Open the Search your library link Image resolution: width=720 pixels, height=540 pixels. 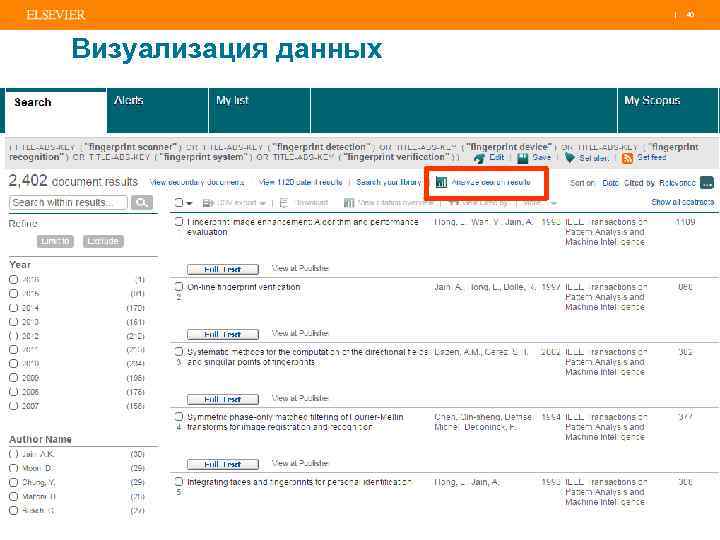coord(388,182)
